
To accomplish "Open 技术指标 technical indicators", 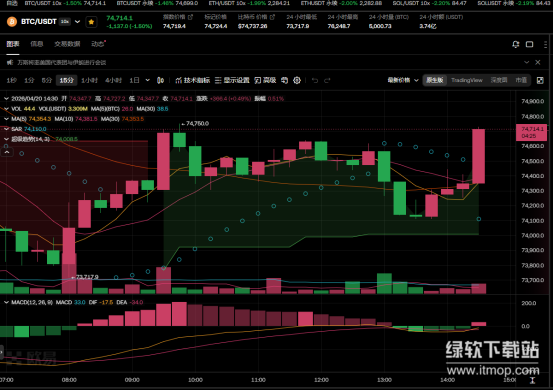I will [x=193, y=81].
